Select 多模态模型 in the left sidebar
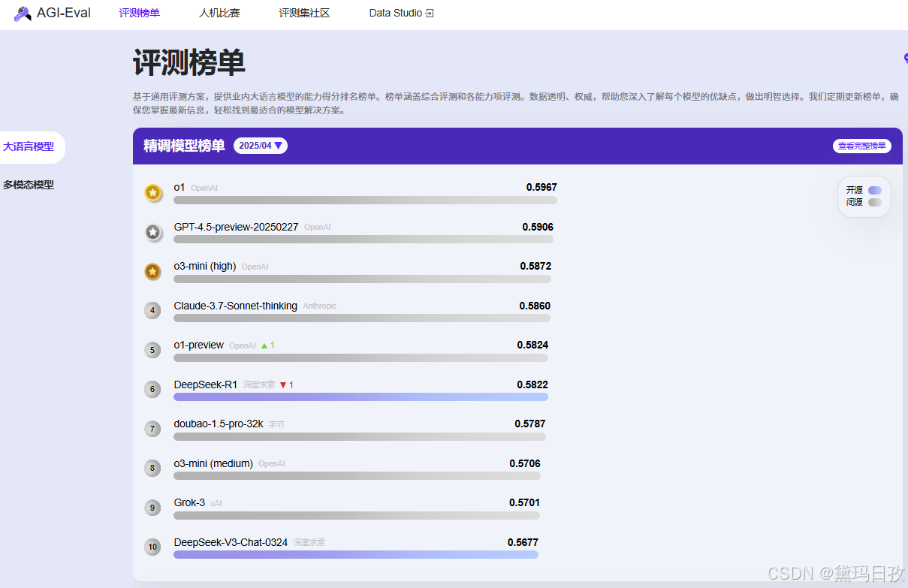Viewport: 908px width, 588px height. pos(29,185)
